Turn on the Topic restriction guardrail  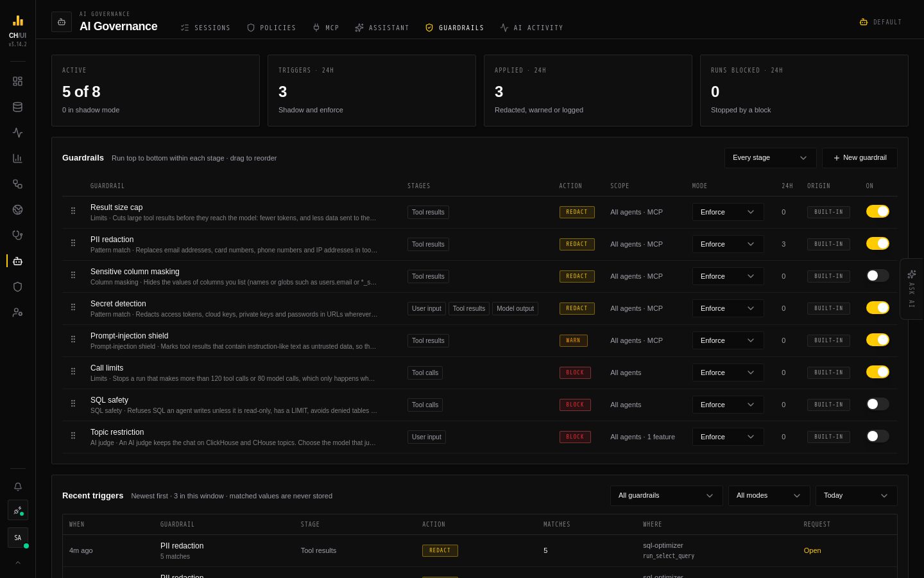pos(877,436)
